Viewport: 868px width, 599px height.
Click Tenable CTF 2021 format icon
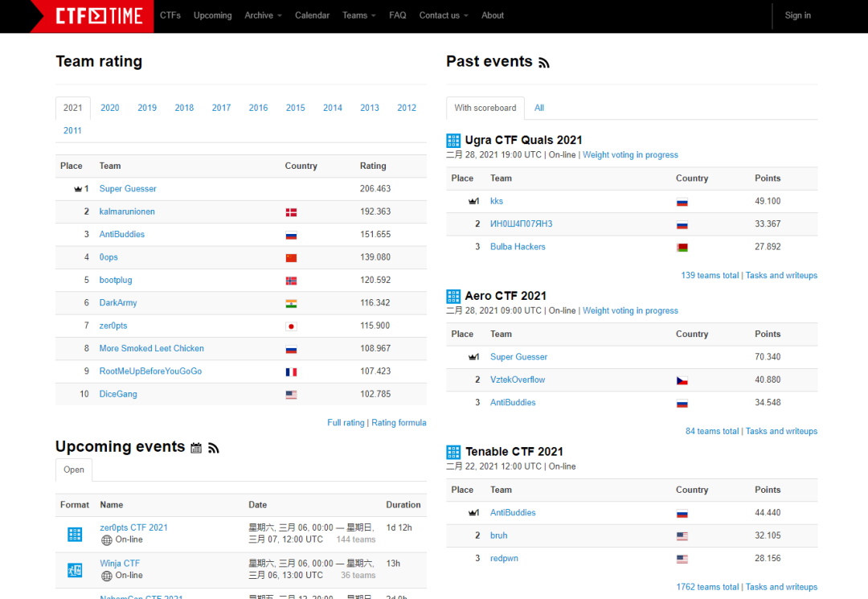(x=453, y=453)
